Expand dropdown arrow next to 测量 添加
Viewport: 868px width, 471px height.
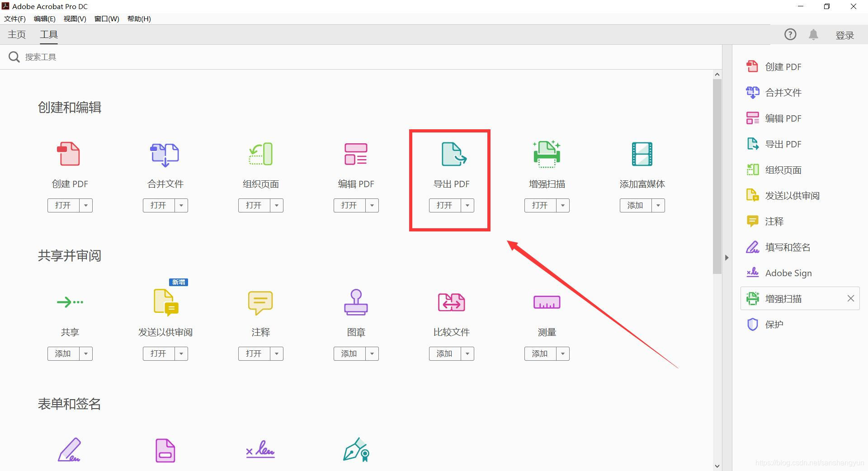coord(563,353)
